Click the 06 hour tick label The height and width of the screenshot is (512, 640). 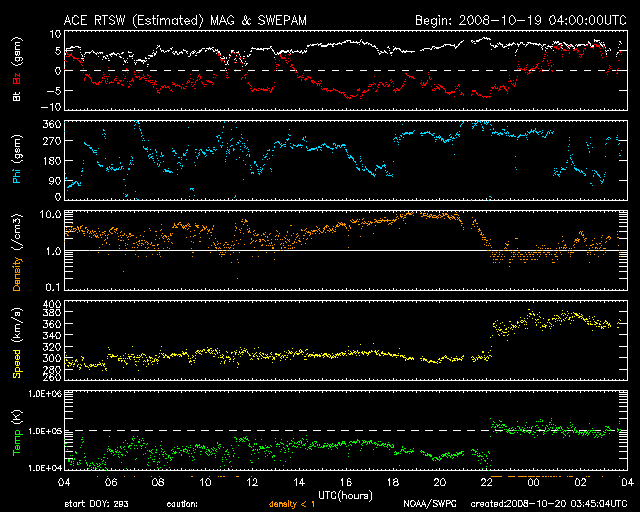[111, 483]
